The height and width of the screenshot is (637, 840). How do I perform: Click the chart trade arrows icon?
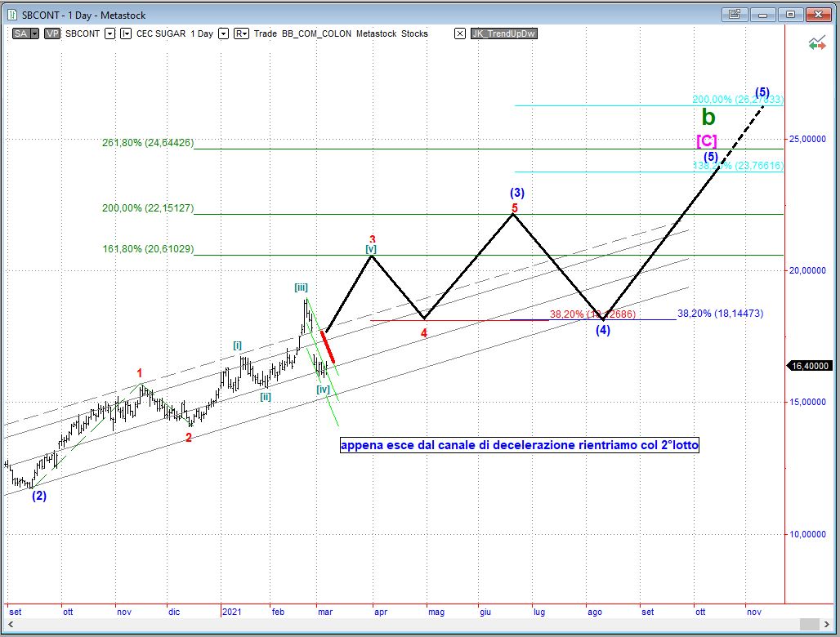[x=815, y=44]
